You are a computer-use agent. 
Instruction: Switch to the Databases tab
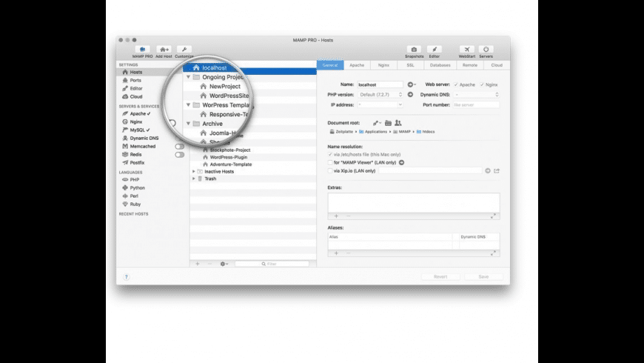(x=440, y=65)
